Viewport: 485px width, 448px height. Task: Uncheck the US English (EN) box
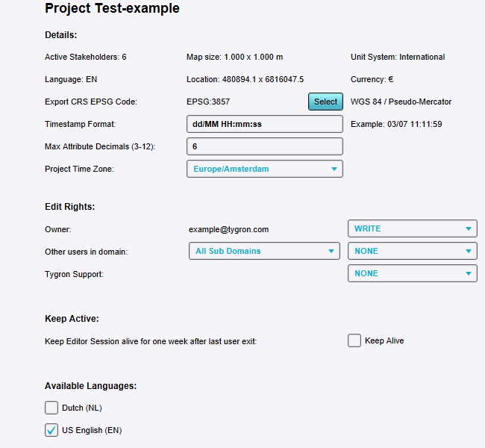51,430
